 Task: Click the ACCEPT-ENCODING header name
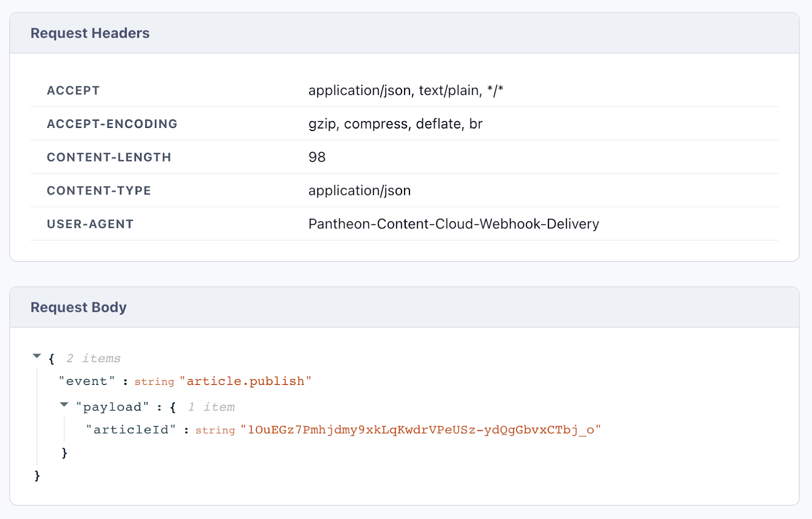click(112, 124)
